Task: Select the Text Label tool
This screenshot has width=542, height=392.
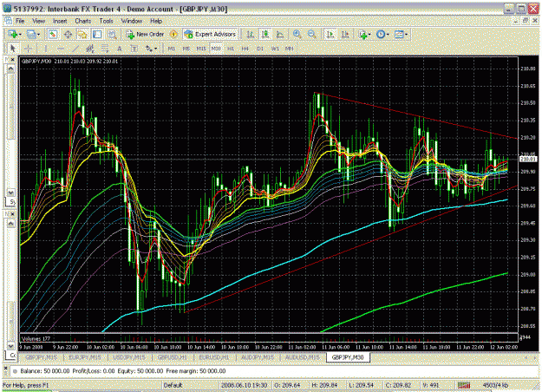Action: 134,49
